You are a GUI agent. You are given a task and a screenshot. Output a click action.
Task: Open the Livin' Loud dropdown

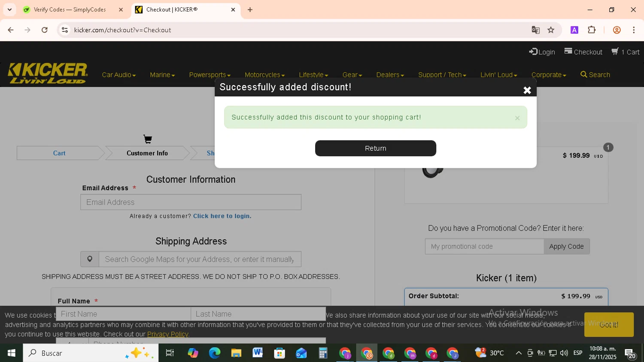click(499, 75)
